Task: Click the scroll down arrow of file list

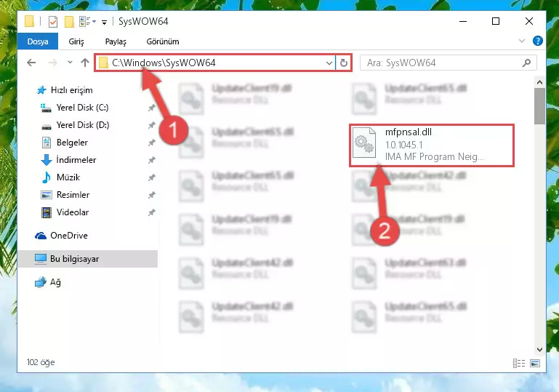Action: [539, 350]
